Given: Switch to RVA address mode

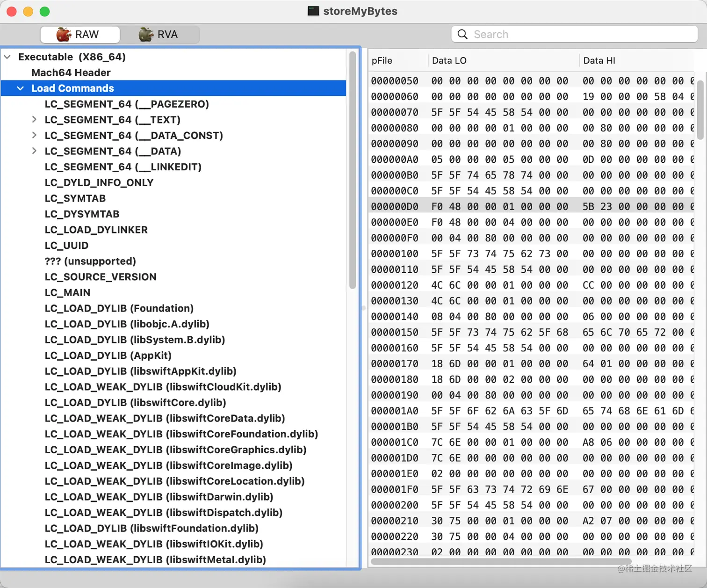Looking at the screenshot, I should point(160,35).
